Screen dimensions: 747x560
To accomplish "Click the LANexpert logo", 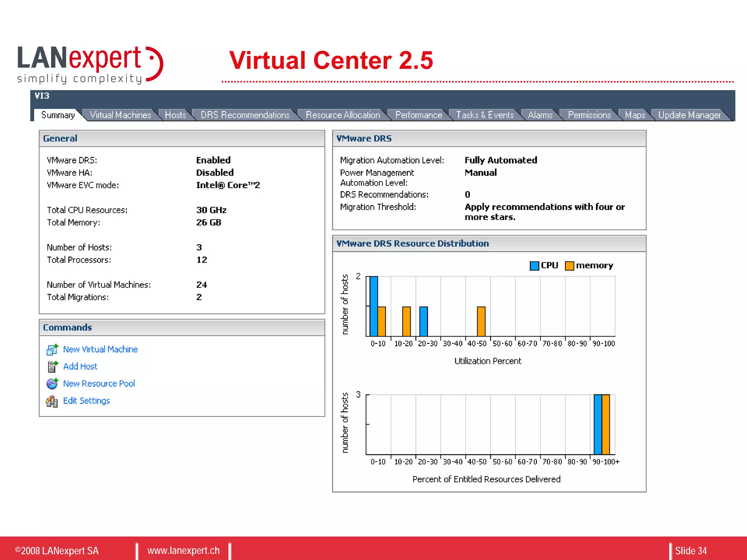I will (90, 65).
